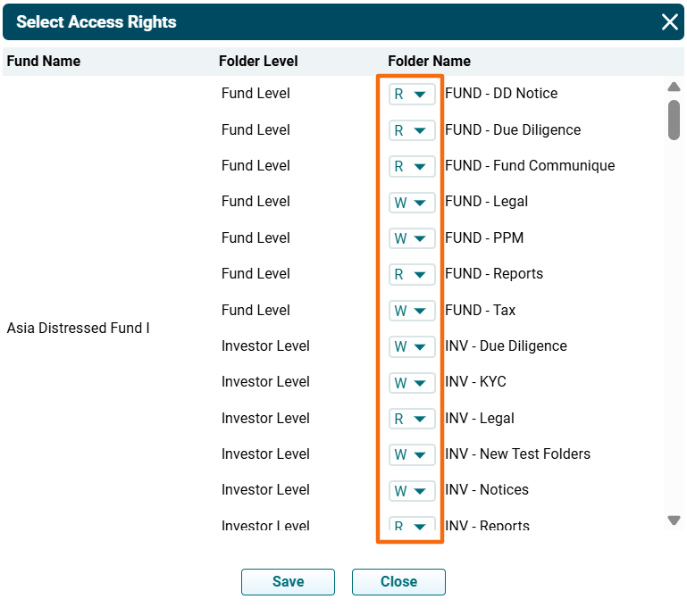Viewport: 687px width, 616px height.
Task: Open dropdown for INV - New Test Folders
Action: click(412, 454)
